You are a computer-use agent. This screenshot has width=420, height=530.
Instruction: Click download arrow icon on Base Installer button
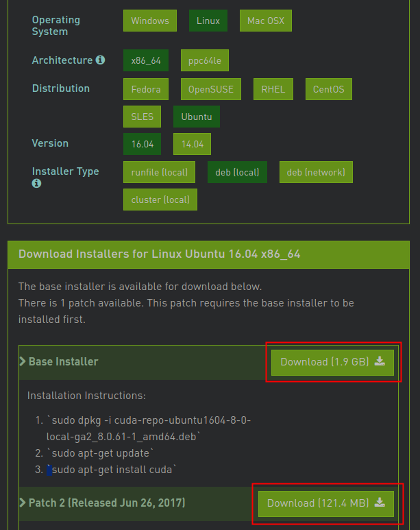(380, 362)
